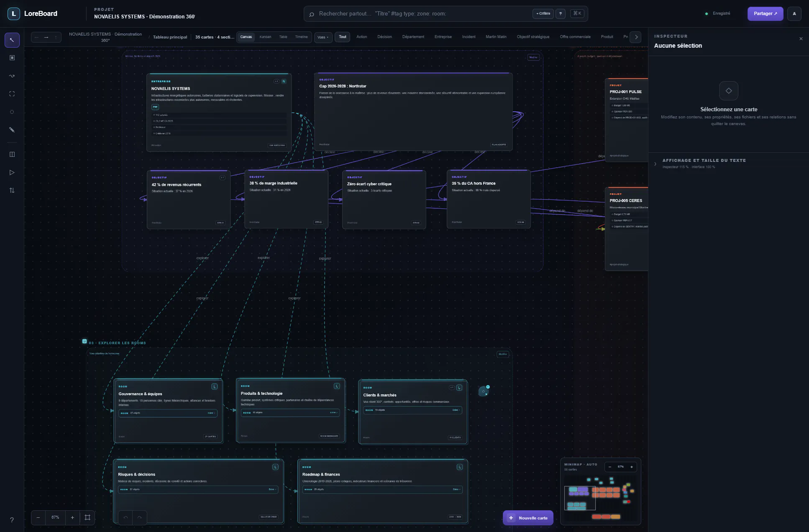Click the back arrow in breadcrumb navigation
Image resolution: width=809 pixels, height=532 pixels.
tap(36, 37)
